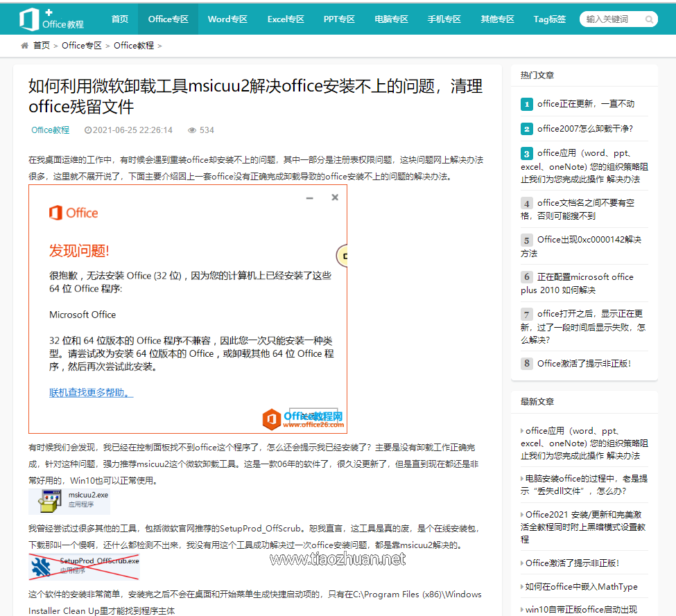
Task: Open article 'Office出现0xc0000142解决方法'
Action: pos(581,247)
